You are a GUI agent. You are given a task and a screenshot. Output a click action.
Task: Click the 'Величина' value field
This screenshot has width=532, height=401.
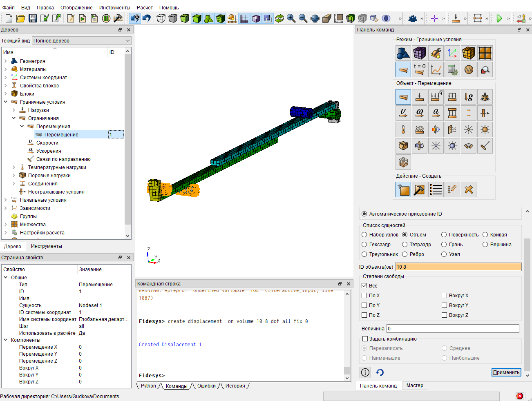coord(453,329)
